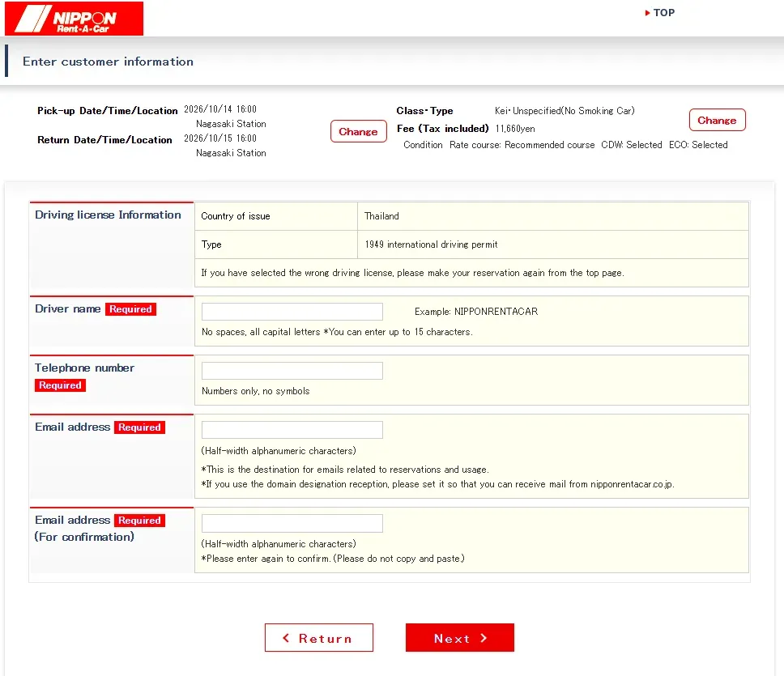
Task: Focus the Email confirmation input field
Action: point(292,523)
